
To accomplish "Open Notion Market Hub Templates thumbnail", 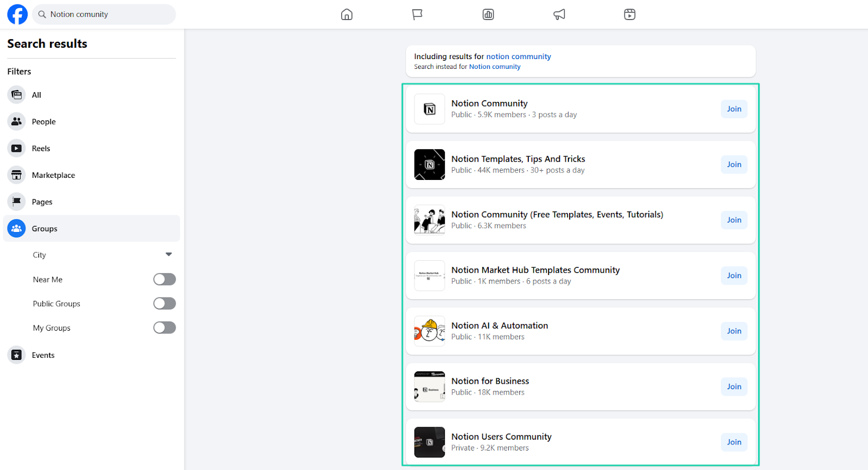I will pyautogui.click(x=430, y=275).
